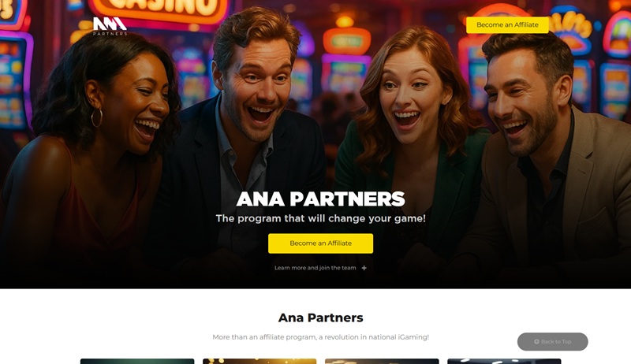
Task: Click the black Ana Partners section heading
Action: (320, 318)
